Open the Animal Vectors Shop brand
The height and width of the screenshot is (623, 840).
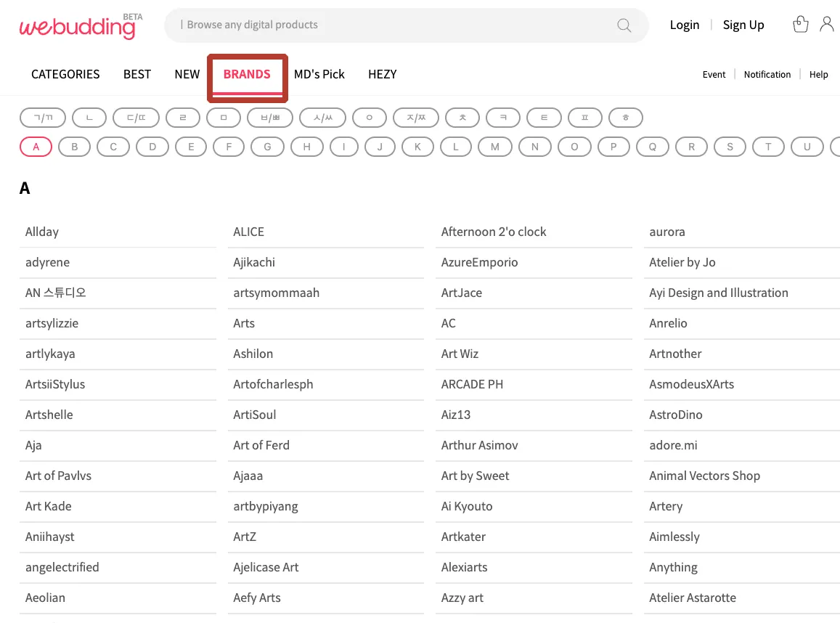pos(742,476)
